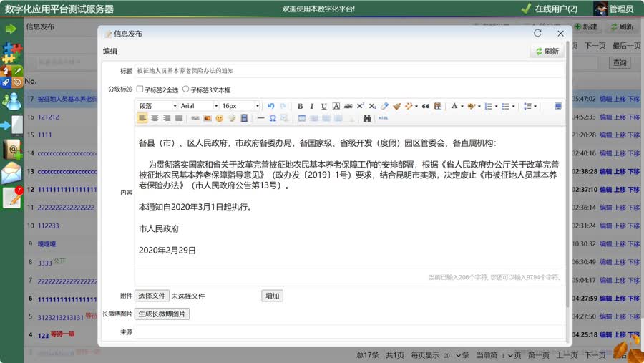Check the 子标签2全选 checkbox
644x363 pixels.
click(140, 89)
